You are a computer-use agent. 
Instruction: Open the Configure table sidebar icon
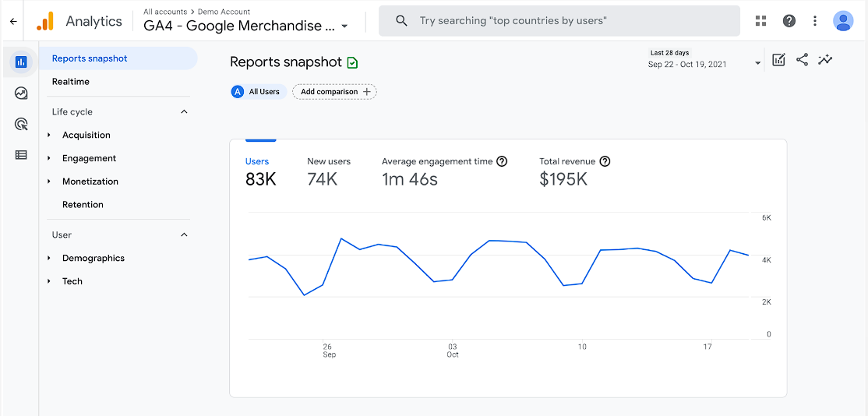coord(21,155)
